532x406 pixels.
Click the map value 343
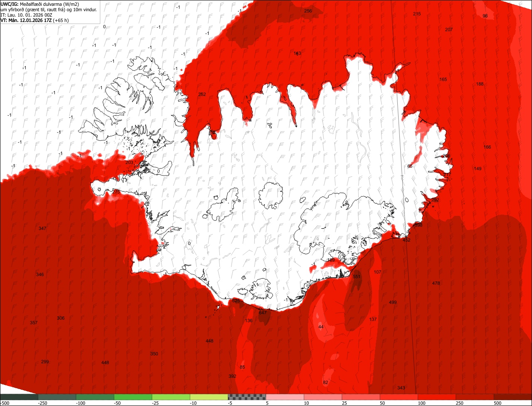pos(401,388)
